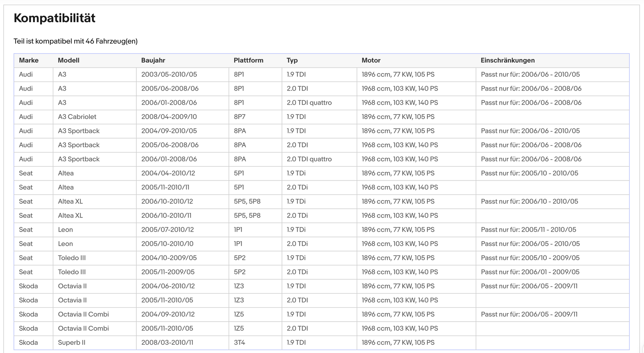Click the Modell column header

[69, 60]
